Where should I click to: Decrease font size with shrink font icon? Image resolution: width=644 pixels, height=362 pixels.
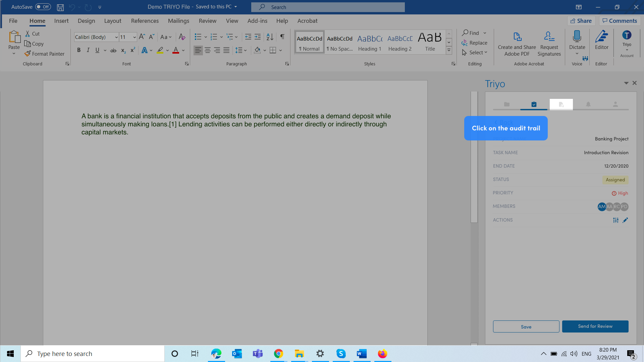(x=151, y=37)
